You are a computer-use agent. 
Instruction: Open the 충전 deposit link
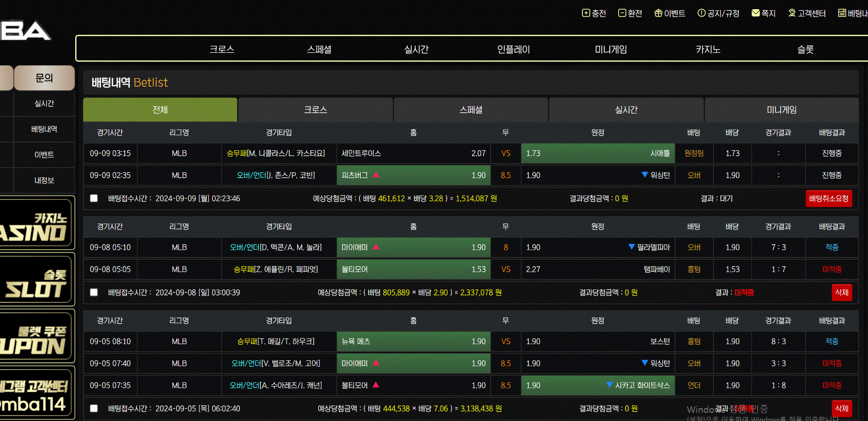594,13
